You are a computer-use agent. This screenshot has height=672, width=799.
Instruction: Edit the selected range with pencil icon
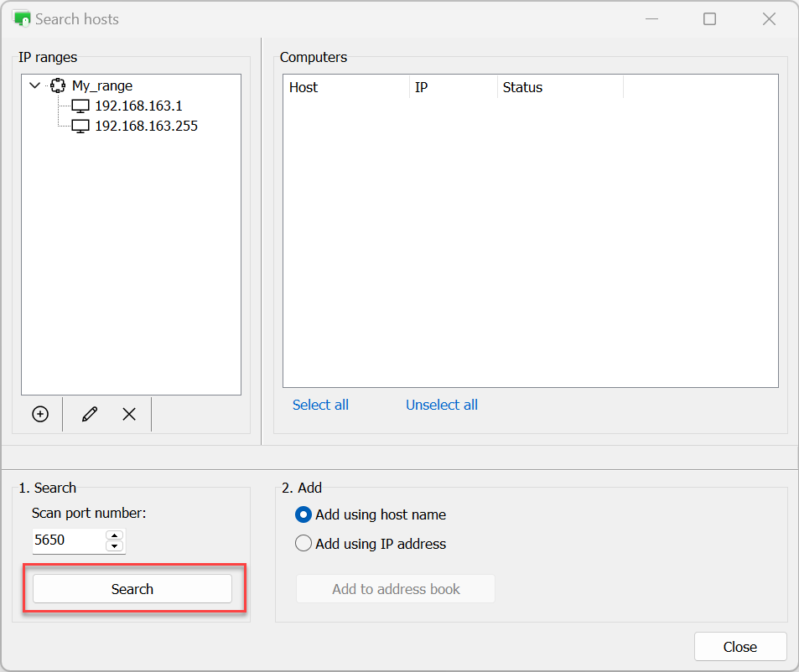tap(90, 414)
